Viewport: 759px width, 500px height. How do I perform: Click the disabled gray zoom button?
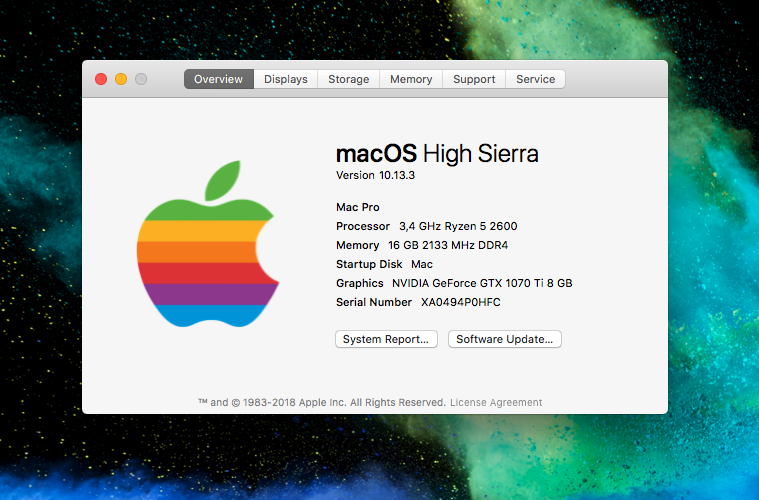point(141,79)
